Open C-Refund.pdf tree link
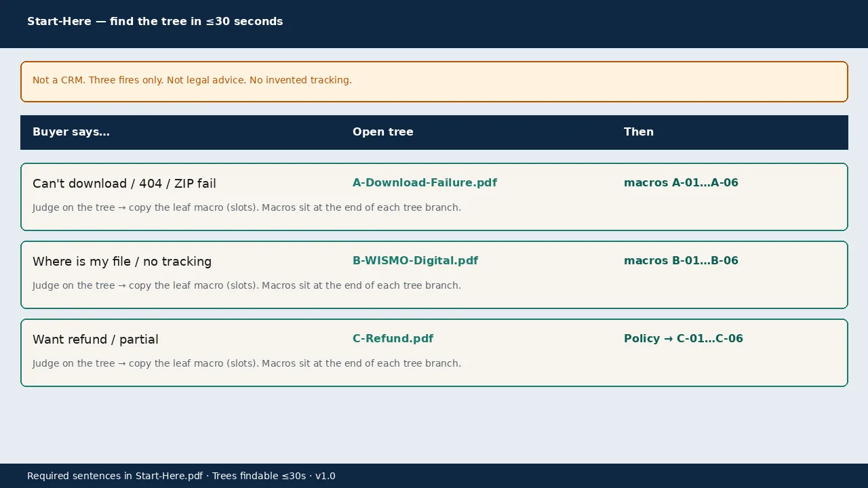The width and height of the screenshot is (868, 488). [393, 339]
